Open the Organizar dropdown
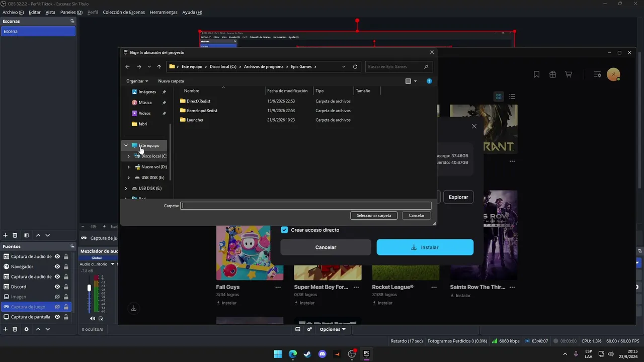This screenshot has width=644, height=362. tap(137, 81)
